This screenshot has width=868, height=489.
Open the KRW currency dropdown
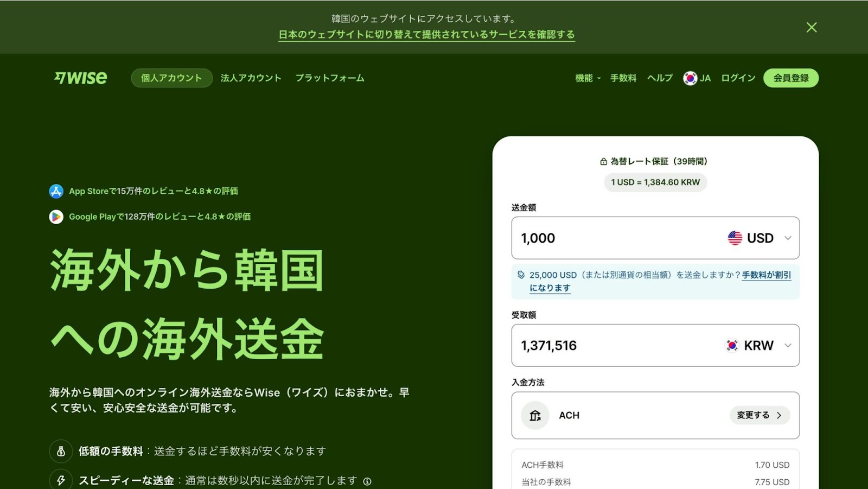coord(759,346)
